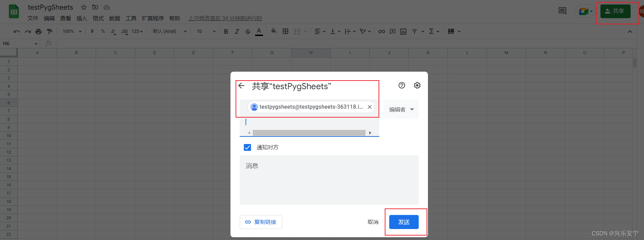Click the help icon in share dialog
The image size is (644, 240).
tap(402, 85)
